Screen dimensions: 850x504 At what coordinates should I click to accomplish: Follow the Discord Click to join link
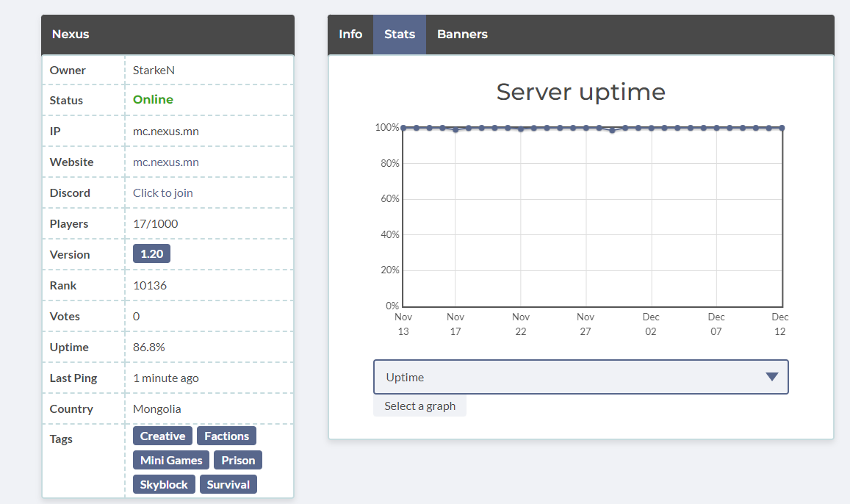162,193
